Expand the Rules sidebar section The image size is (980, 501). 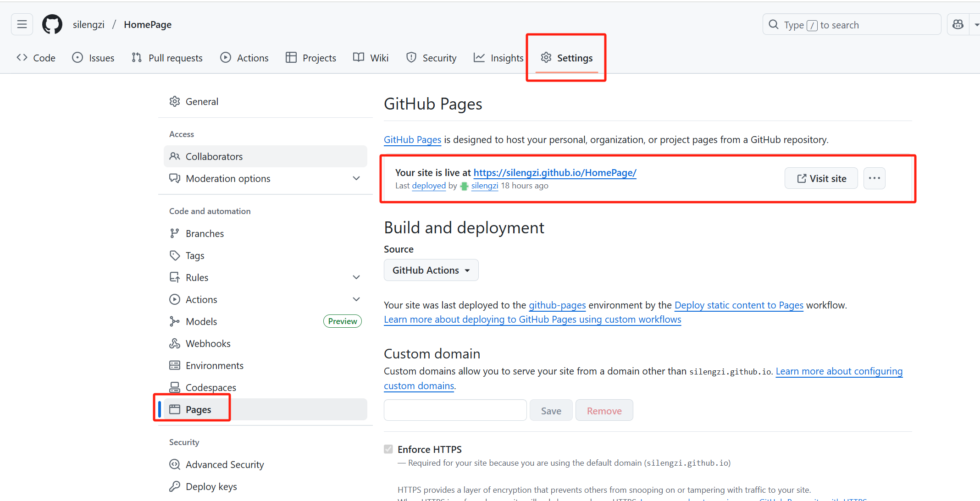coord(356,277)
